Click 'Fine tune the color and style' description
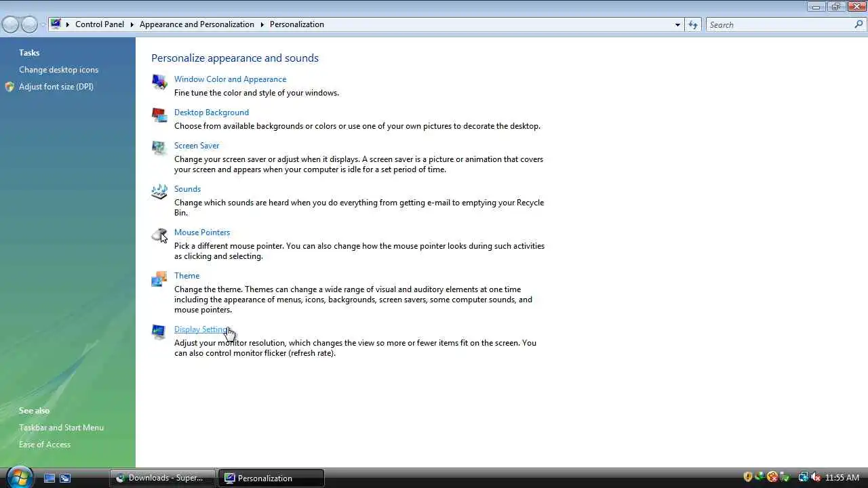Screen dimensions: 868x488 (256, 93)
